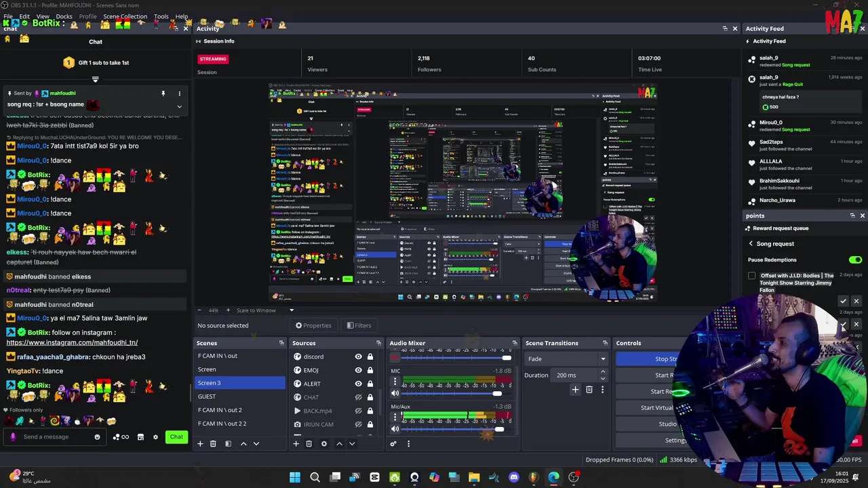Add a scene transition plus icon

click(x=575, y=390)
